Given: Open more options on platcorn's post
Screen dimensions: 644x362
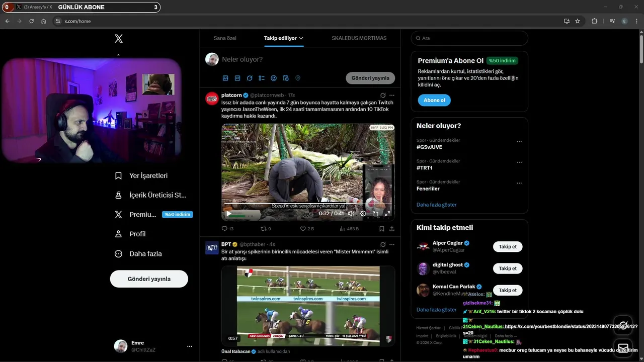Looking at the screenshot, I should tap(392, 95).
